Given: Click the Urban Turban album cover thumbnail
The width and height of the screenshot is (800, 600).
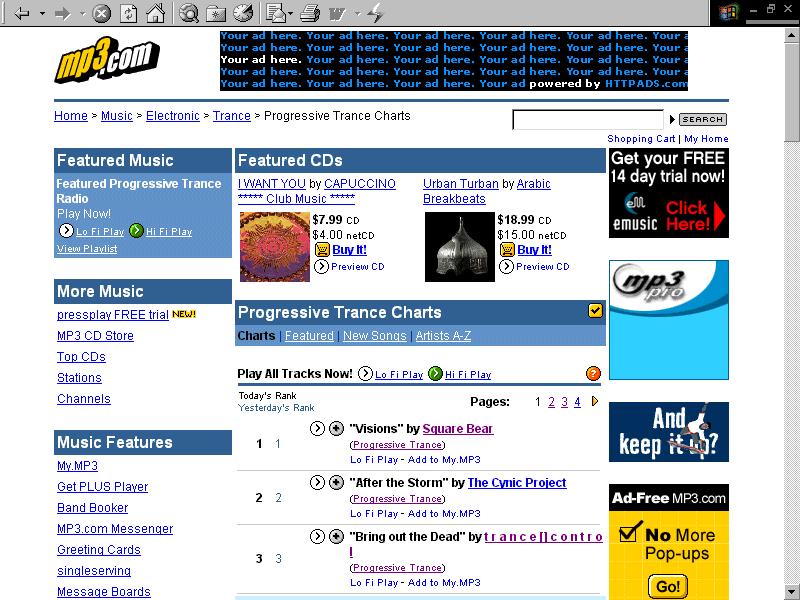Looking at the screenshot, I should click(460, 247).
